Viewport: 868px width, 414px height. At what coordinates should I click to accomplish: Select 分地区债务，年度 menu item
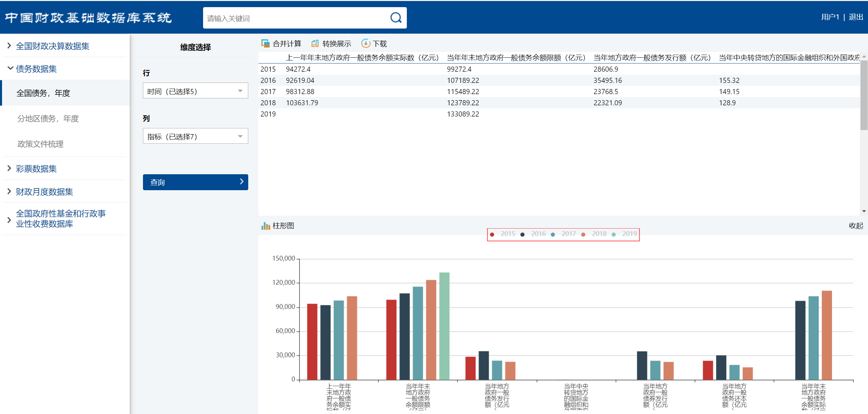tap(48, 119)
